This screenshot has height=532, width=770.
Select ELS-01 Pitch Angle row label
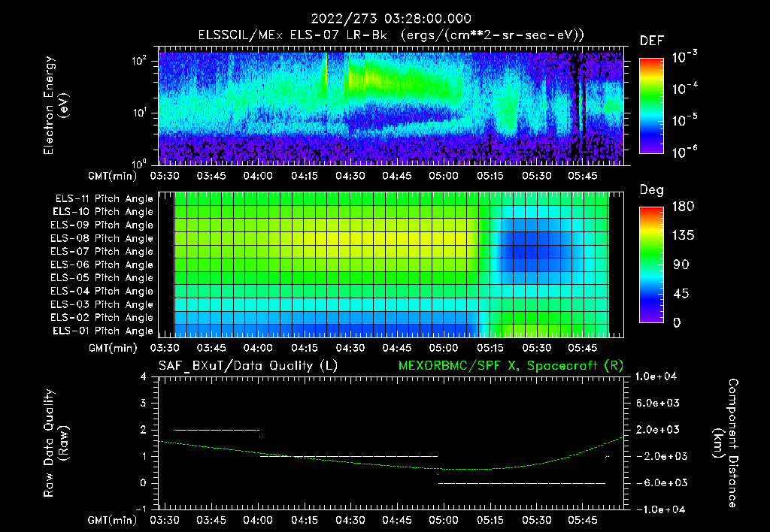pyautogui.click(x=103, y=331)
